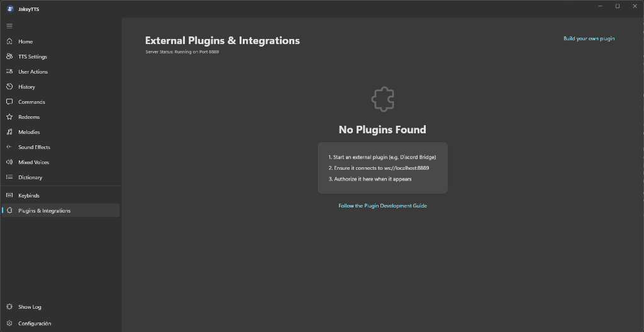This screenshot has height=332, width=644.
Task: Click the No Plugins Found heading
Action: pyautogui.click(x=382, y=130)
